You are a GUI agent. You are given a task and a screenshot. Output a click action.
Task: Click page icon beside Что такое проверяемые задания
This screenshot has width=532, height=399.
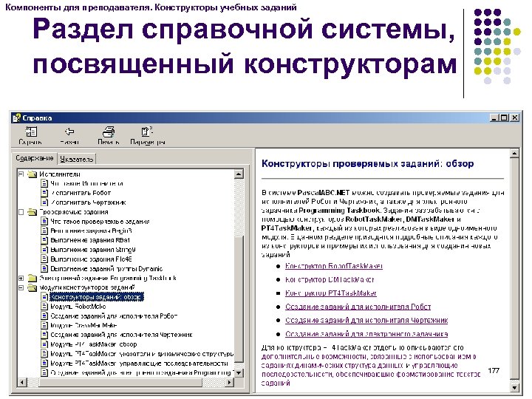pyautogui.click(x=44, y=222)
